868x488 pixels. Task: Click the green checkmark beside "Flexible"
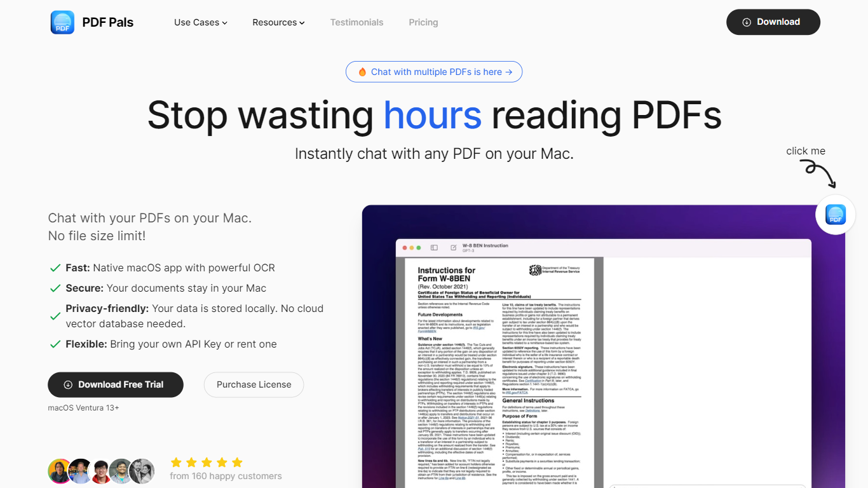coord(55,344)
